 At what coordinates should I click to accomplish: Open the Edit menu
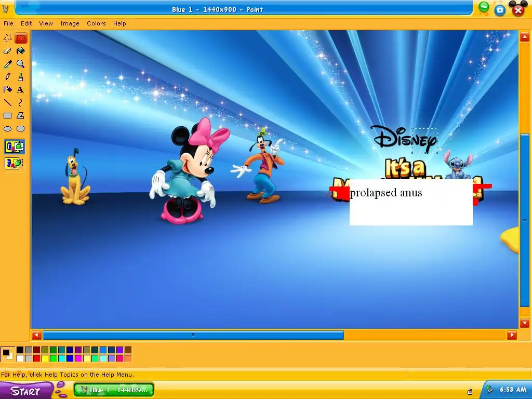(x=26, y=23)
